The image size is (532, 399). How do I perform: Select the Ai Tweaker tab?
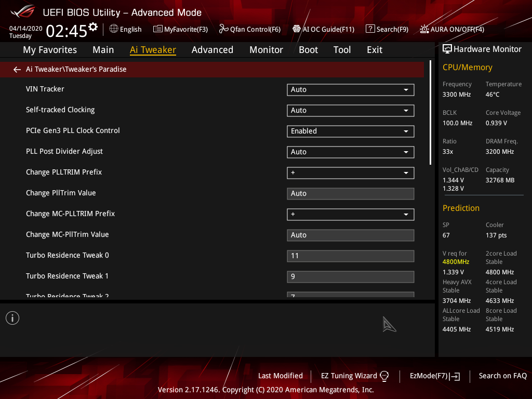pyautogui.click(x=153, y=50)
